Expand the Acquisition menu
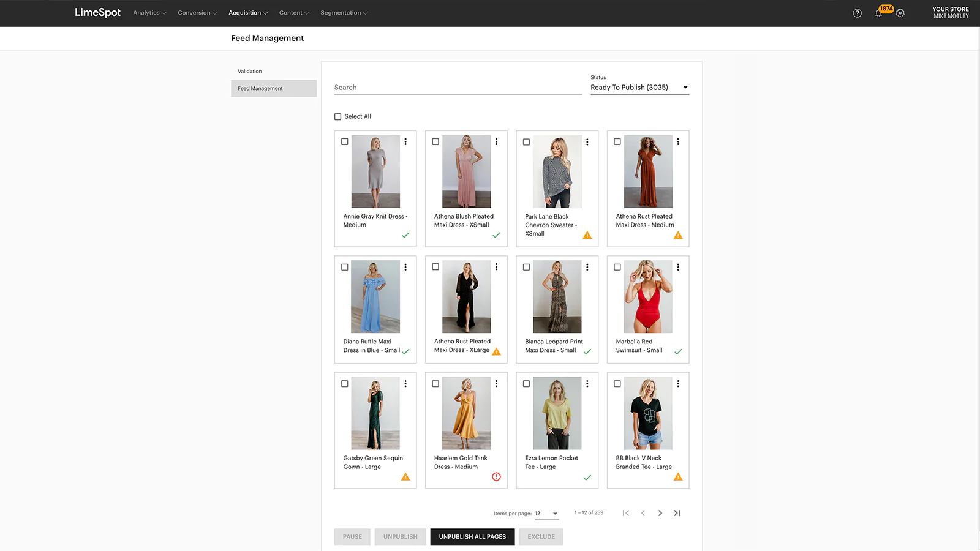This screenshot has height=551, width=980. (248, 13)
